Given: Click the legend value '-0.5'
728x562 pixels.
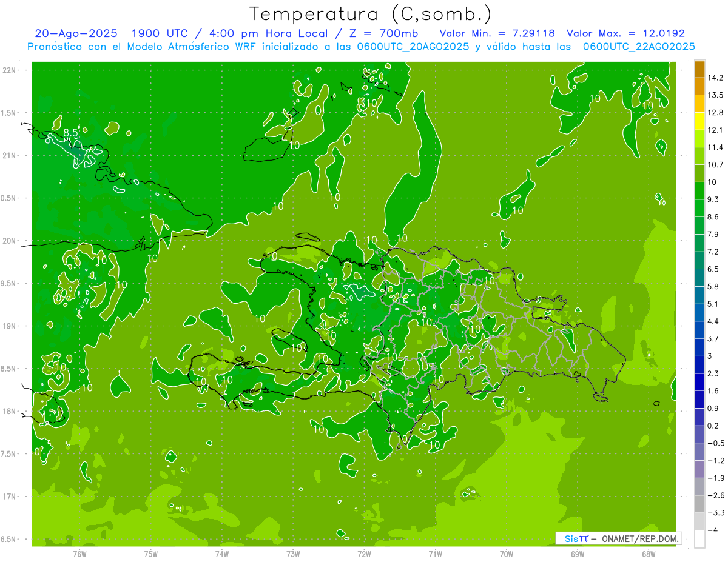Looking at the screenshot, I should (x=715, y=443).
